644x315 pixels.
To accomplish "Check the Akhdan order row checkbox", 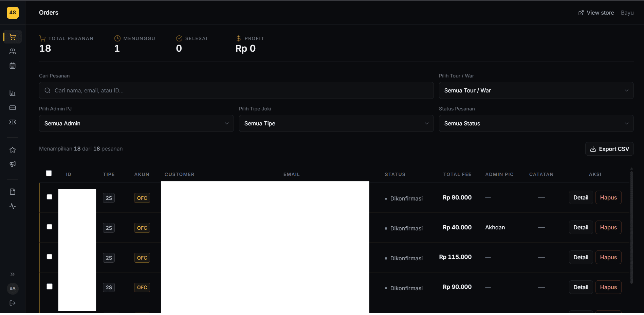I will pos(50,227).
